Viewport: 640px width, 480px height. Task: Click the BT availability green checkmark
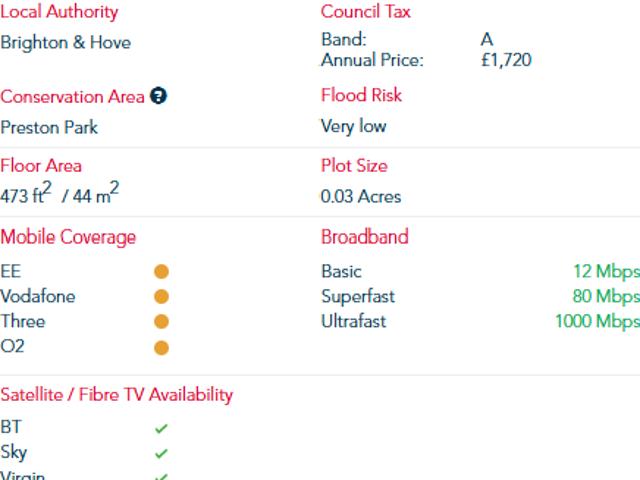click(161, 428)
